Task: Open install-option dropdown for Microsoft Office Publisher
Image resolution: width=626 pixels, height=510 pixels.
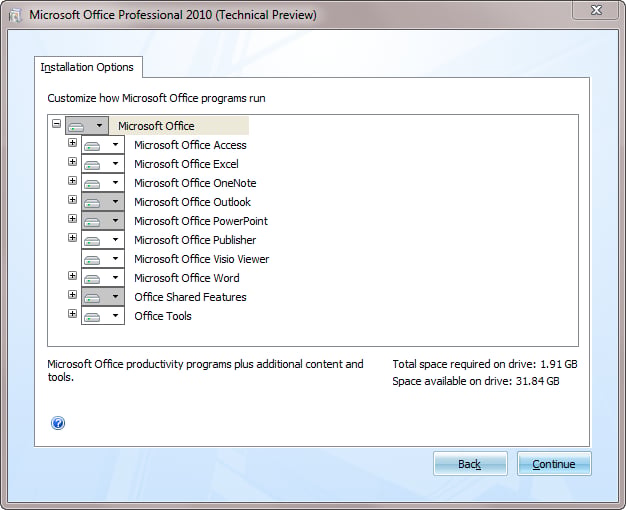Action: click(x=103, y=240)
